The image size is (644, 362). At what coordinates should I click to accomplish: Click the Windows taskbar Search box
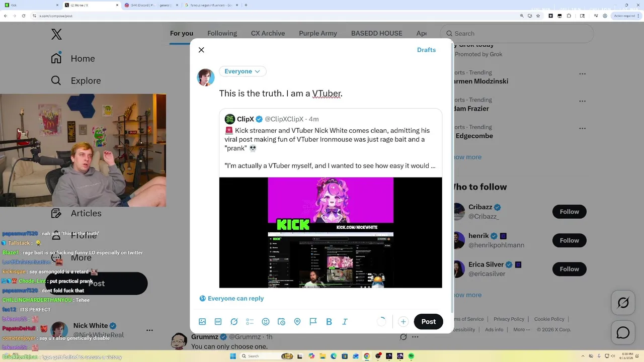[267, 356]
